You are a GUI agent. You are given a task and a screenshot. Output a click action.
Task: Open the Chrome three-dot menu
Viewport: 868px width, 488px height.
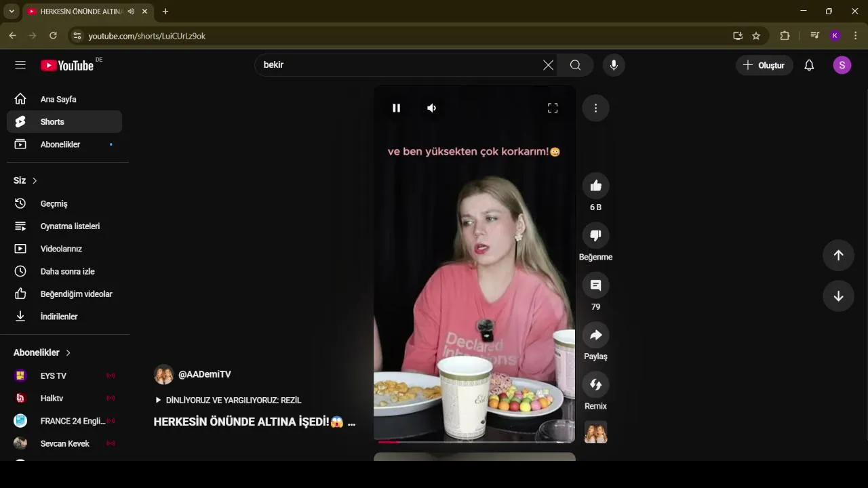[x=856, y=36]
